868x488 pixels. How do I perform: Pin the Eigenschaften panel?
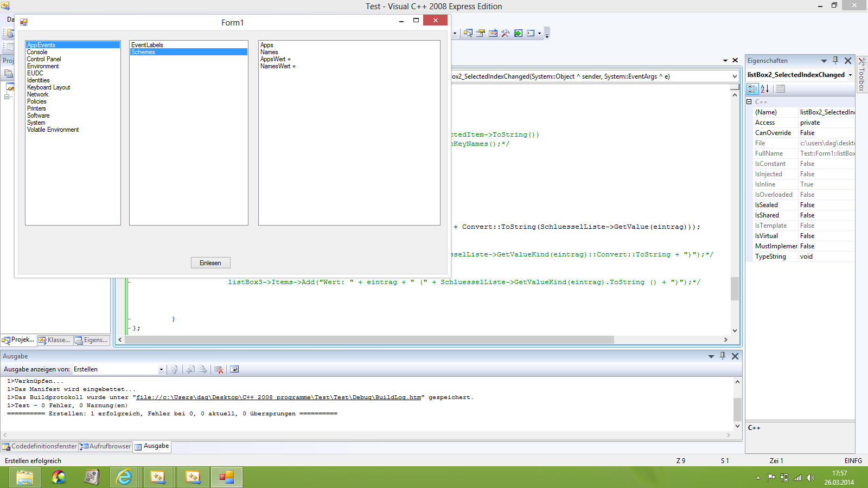click(x=835, y=61)
